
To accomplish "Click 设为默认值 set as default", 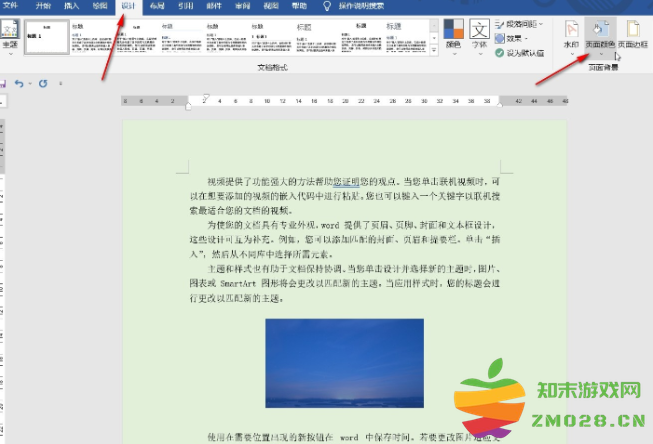I will (x=519, y=53).
